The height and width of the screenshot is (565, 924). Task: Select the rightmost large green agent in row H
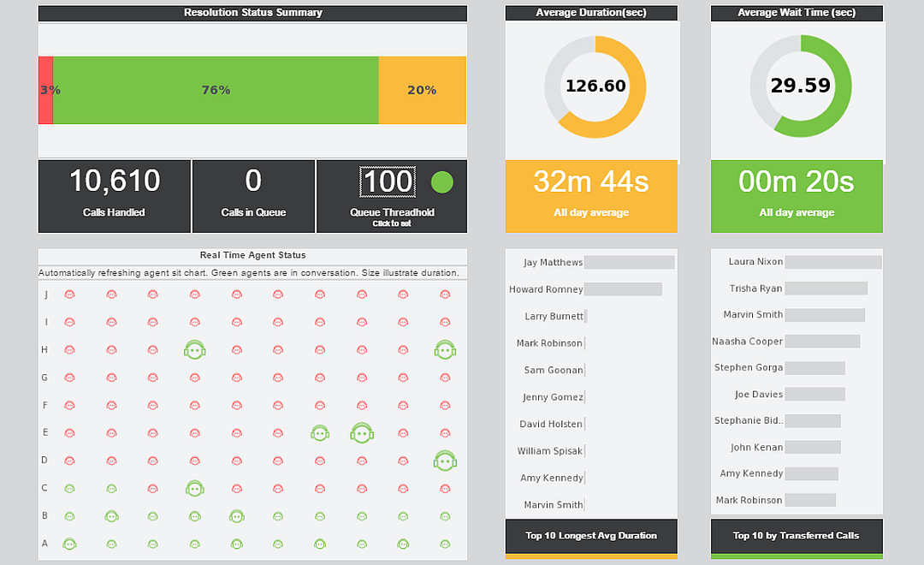point(445,350)
